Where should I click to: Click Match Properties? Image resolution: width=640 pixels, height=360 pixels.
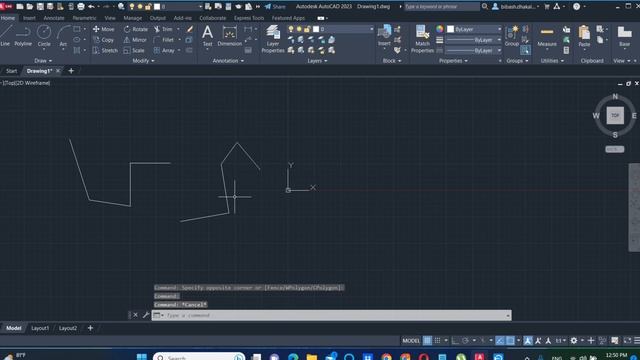[422, 39]
